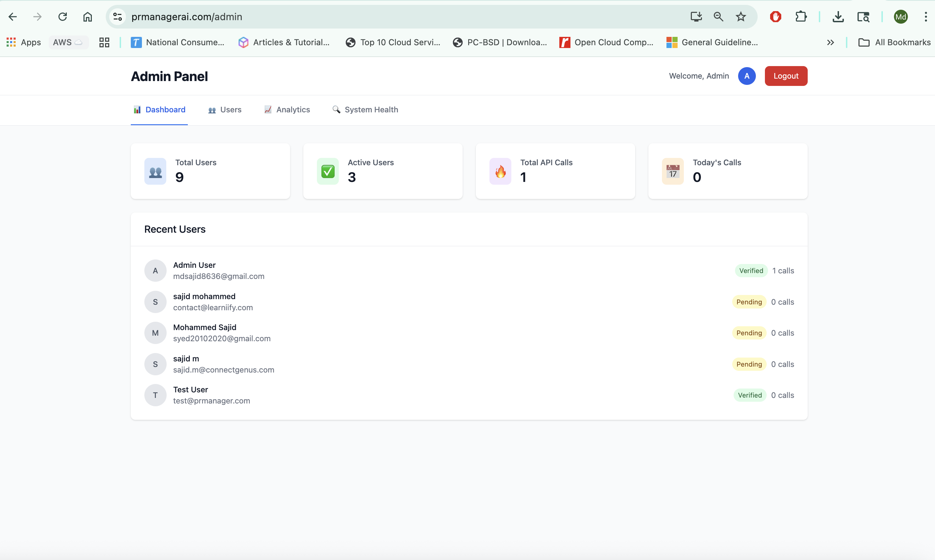The image size is (935, 560).
Task: Open the browser downloads icon
Action: [838, 17]
